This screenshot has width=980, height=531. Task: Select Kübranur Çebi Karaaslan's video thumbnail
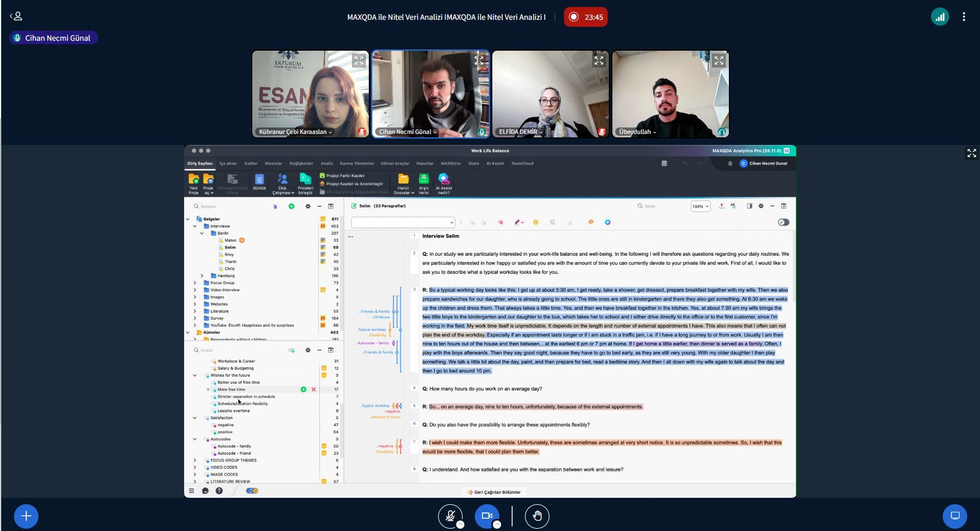(310, 93)
